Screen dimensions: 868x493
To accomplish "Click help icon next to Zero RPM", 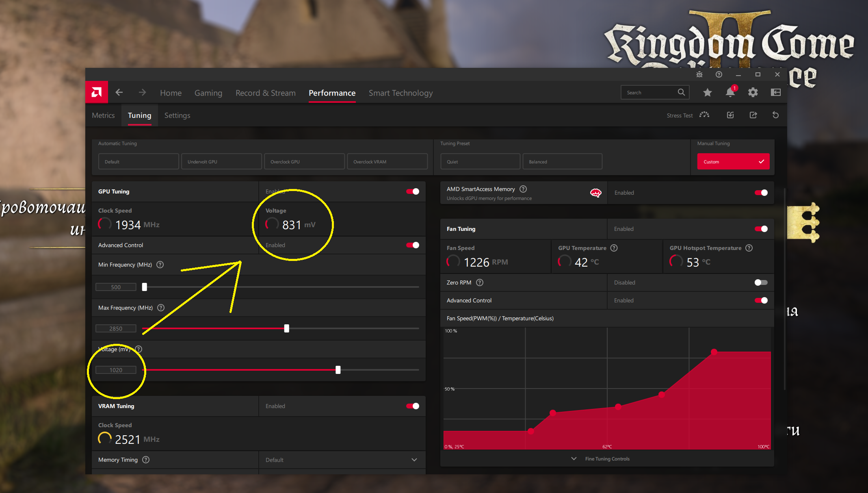I will (x=480, y=282).
